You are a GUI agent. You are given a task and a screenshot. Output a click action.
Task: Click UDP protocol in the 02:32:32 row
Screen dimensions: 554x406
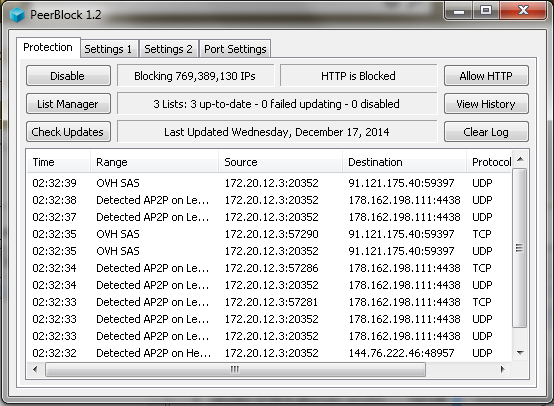pos(482,353)
